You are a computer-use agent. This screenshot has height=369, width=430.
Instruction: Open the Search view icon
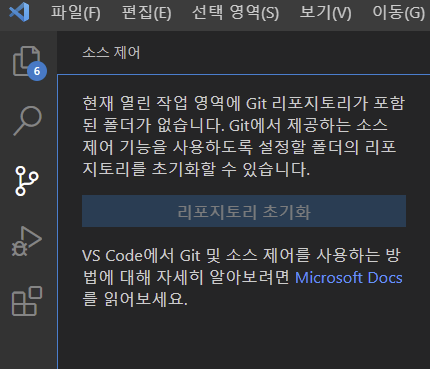[27, 121]
